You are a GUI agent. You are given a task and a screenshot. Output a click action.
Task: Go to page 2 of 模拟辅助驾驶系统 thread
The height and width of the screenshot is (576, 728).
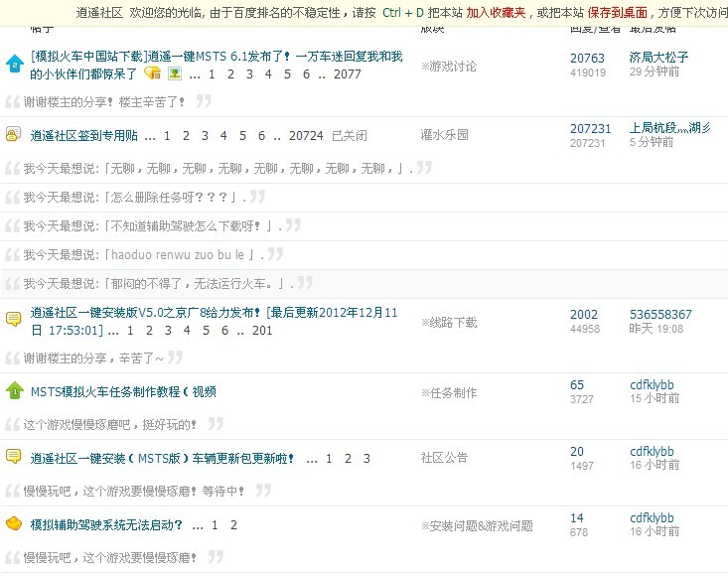[233, 525]
